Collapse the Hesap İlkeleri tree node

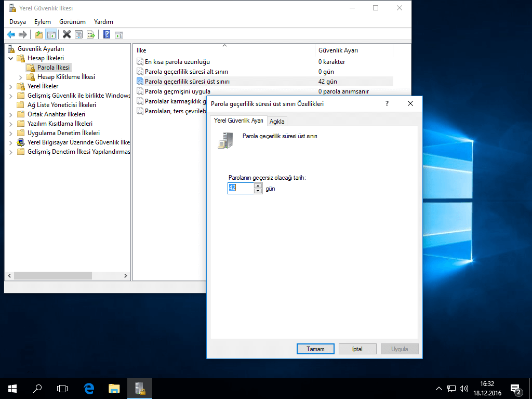tap(11, 58)
